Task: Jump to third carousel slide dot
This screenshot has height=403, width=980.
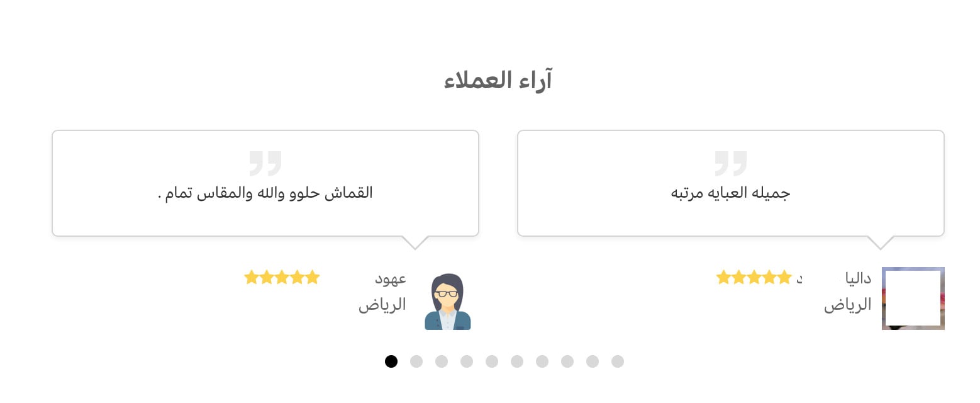Action: tap(442, 361)
